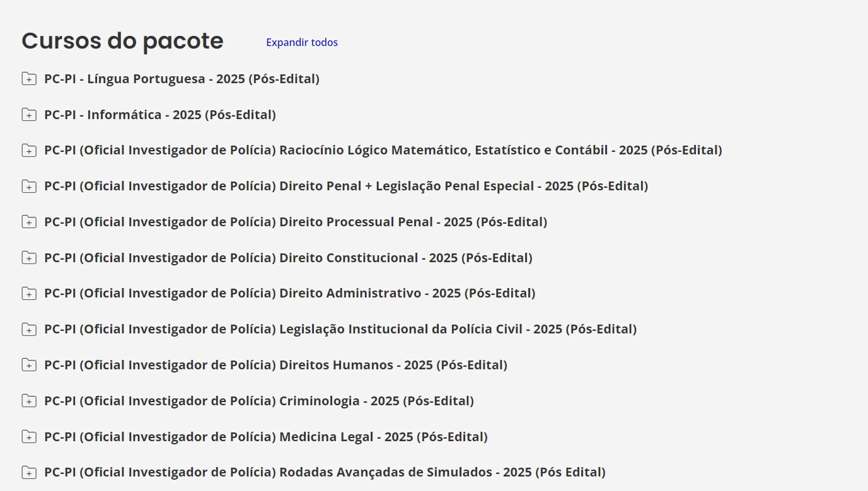868x491 pixels.
Task: Open the Criminologia 2025 course title
Action: click(259, 401)
